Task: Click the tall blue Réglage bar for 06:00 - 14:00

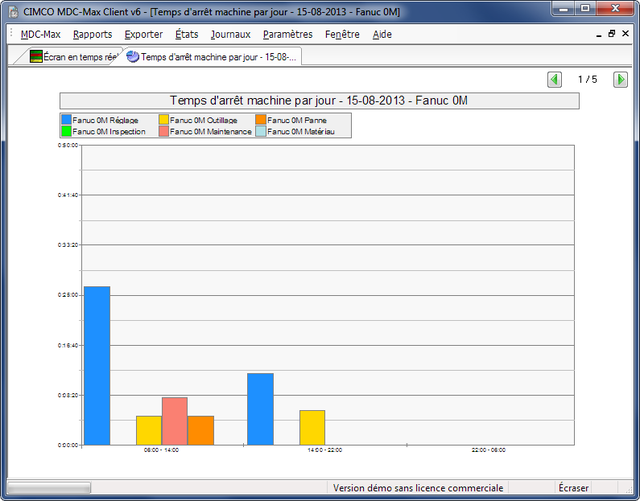Action: [x=97, y=365]
